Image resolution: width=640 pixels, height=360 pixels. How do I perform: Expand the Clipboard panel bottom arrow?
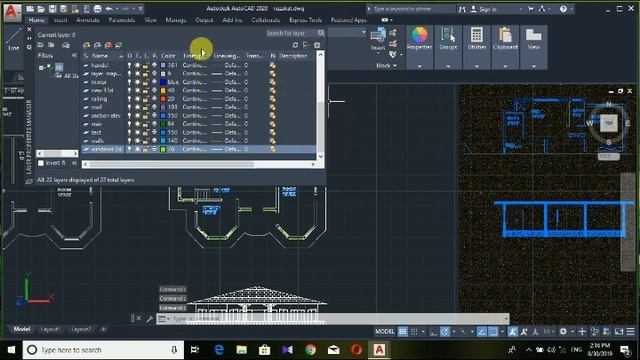505,66
